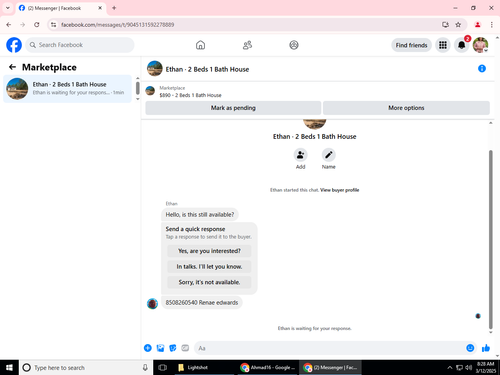This screenshot has height=375, width=500.
Task: Open the conversation information icon
Action: (x=482, y=68)
